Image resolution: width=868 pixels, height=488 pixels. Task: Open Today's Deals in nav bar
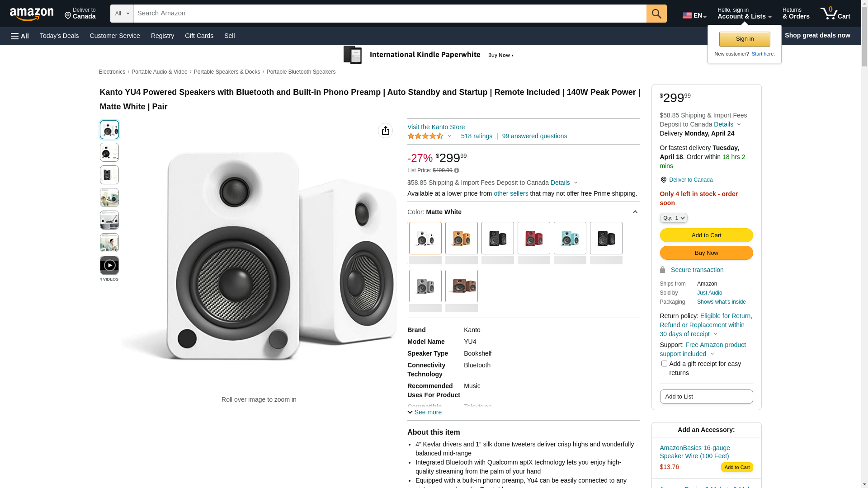click(x=59, y=36)
